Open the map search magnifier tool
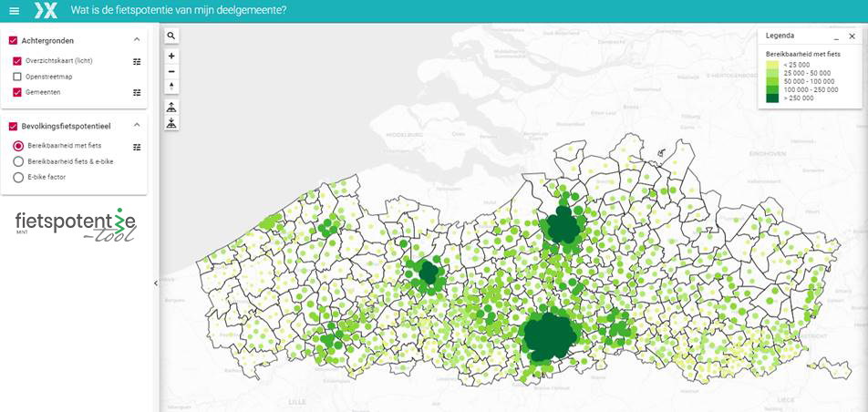Screen dimensions: 868x412 [x=171, y=36]
